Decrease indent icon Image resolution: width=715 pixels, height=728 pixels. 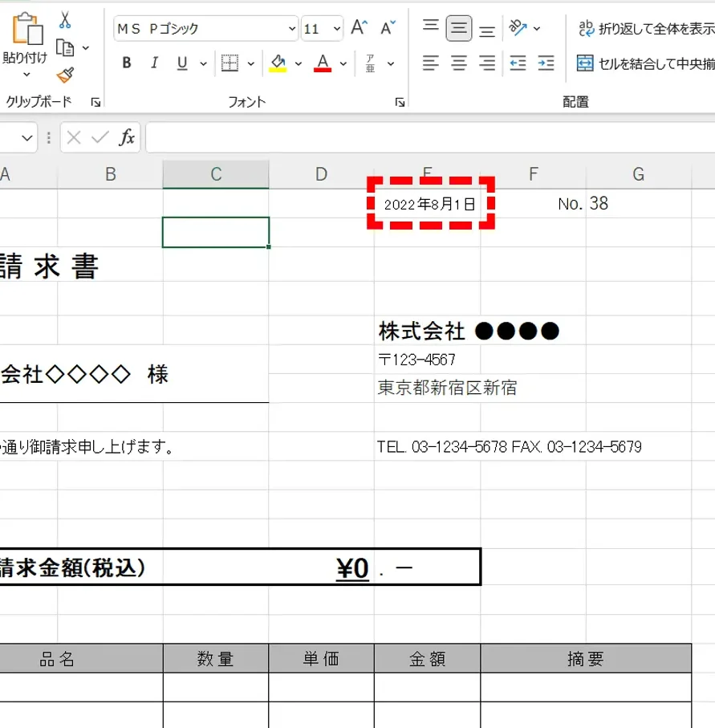tap(518, 63)
